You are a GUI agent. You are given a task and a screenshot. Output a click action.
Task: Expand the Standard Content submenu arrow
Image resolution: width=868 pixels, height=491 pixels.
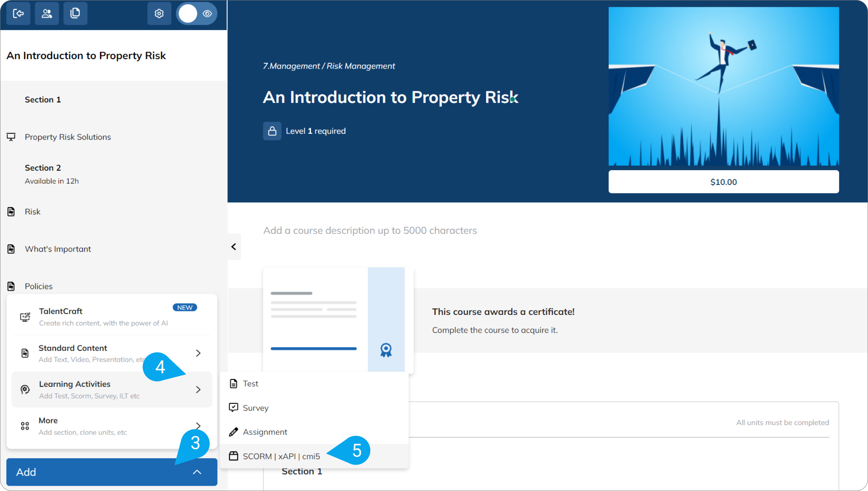198,353
